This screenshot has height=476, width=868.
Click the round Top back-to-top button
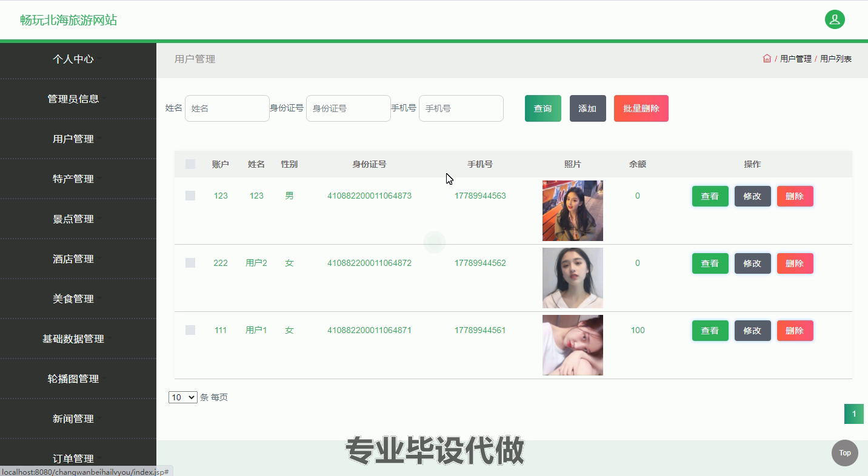pyautogui.click(x=845, y=453)
